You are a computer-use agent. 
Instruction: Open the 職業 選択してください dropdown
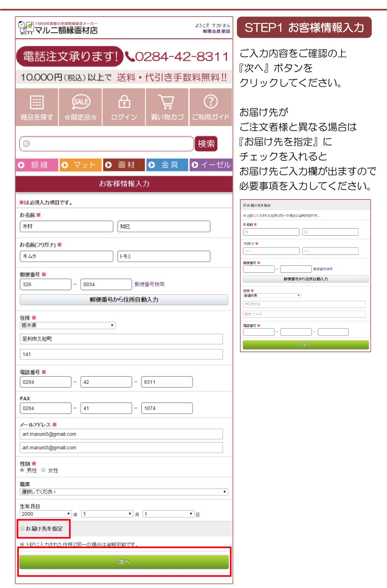tap(123, 492)
